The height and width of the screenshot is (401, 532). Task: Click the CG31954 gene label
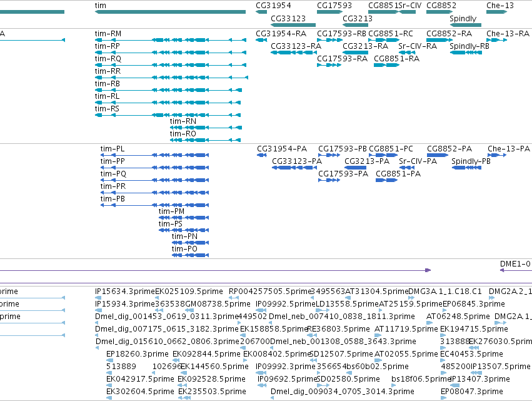point(273,6)
